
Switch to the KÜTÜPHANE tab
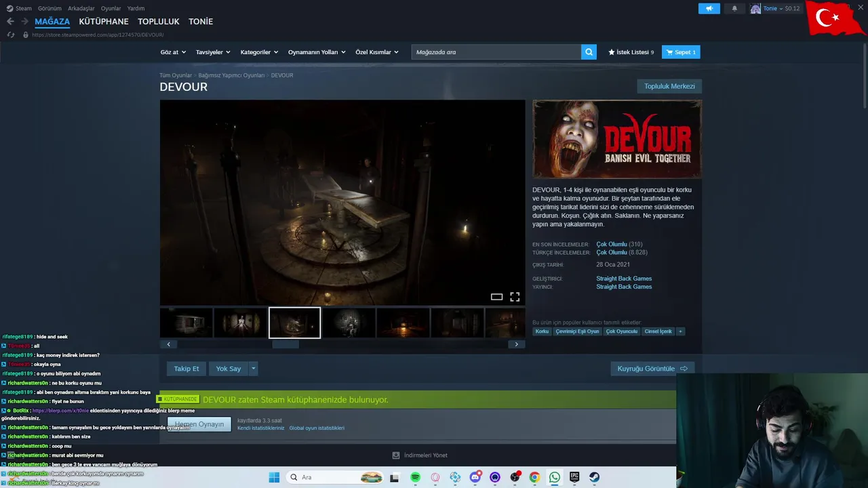pyautogui.click(x=104, y=22)
